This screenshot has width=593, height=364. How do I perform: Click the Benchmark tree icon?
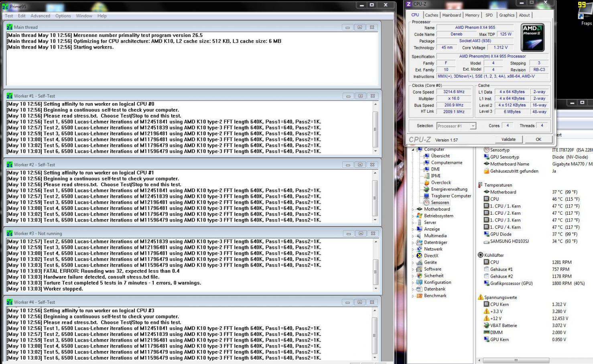[x=419, y=296]
